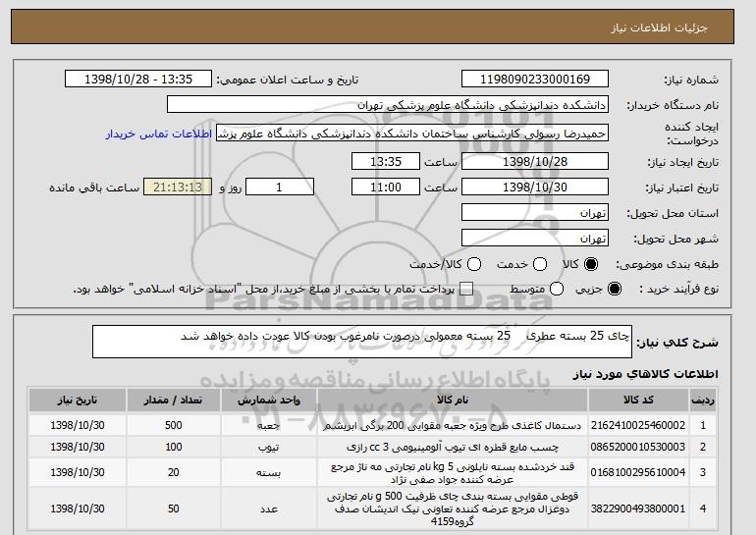Click the واحد شمارش column header
The width and height of the screenshot is (756, 535).
pyautogui.click(x=269, y=401)
